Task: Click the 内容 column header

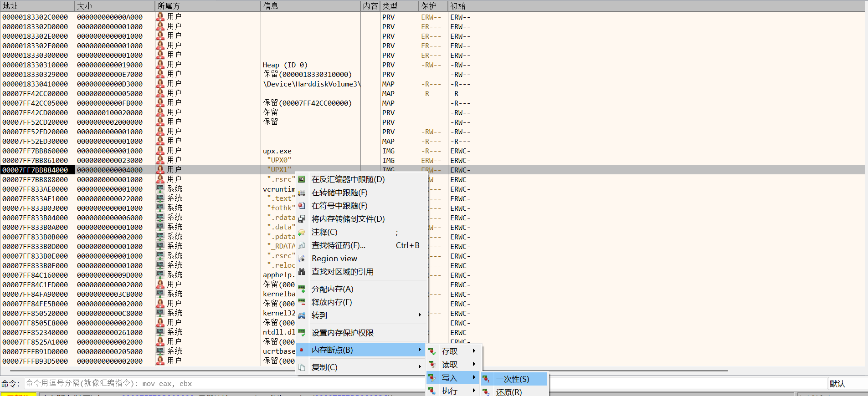Action: (370, 6)
